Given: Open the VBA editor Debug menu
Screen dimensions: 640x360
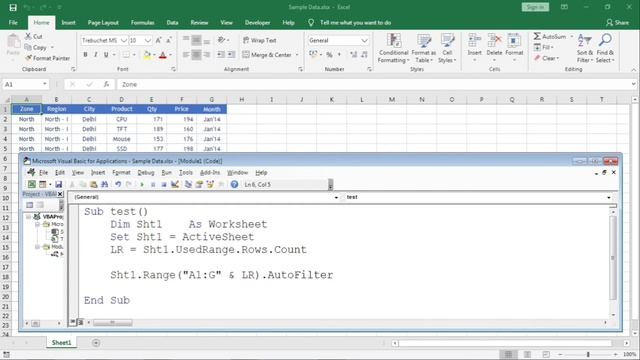Looking at the screenshot, I should pyautogui.click(x=146, y=173).
